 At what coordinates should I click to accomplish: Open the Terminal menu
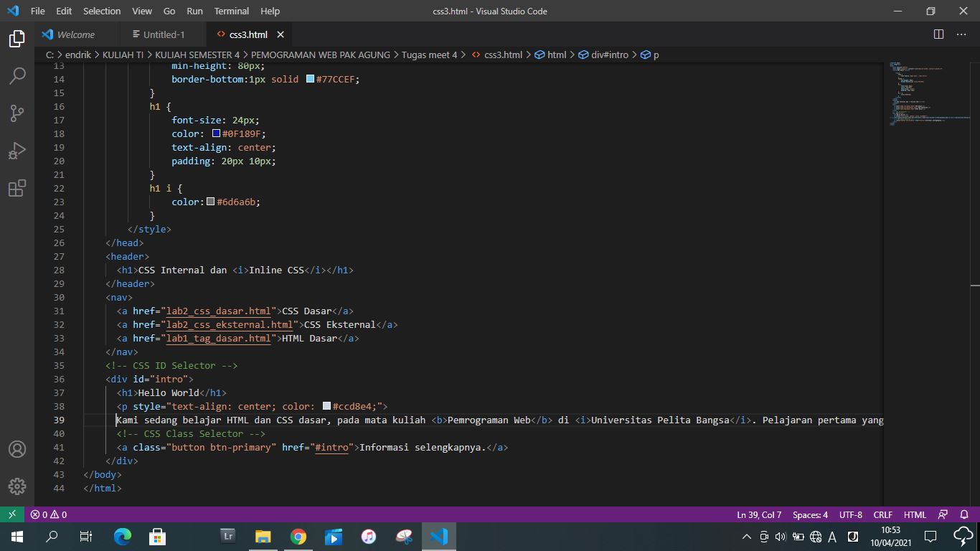click(231, 11)
